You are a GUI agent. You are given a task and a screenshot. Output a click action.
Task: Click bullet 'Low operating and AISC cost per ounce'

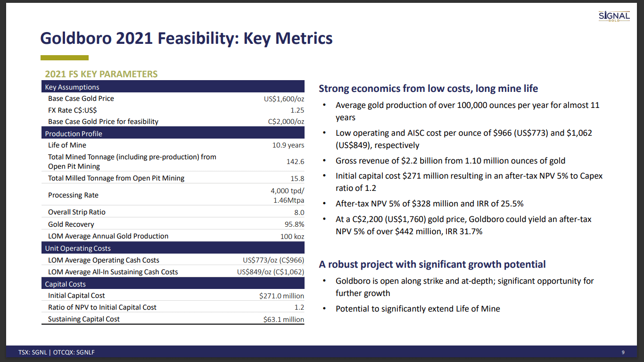464,139
